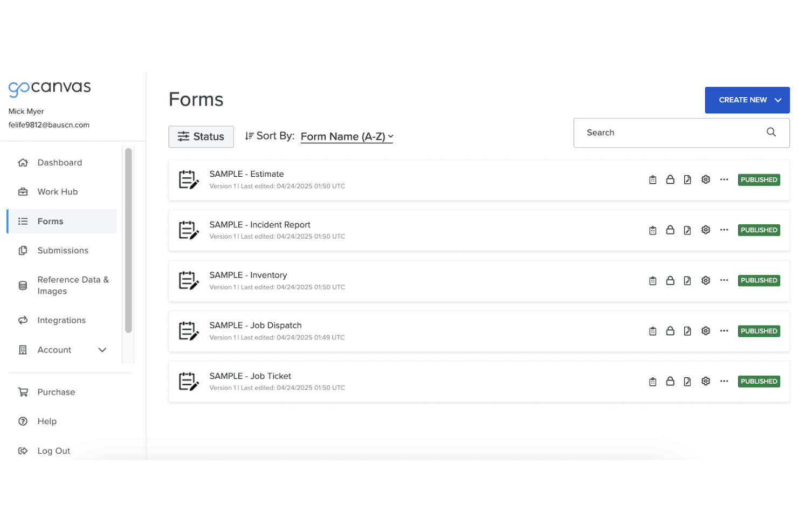The image size is (798, 532).
Task: Click the PUBLISHED badge on SAMPLE - Job Ticket
Action: [x=759, y=381]
